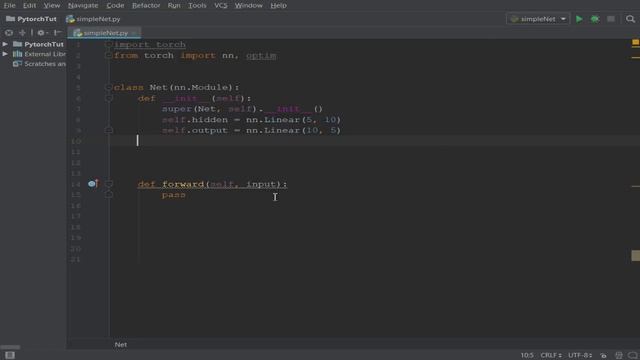This screenshot has height=360, width=640.
Task: Click the scroll-from-source target icon in project panel
Action: [9, 33]
